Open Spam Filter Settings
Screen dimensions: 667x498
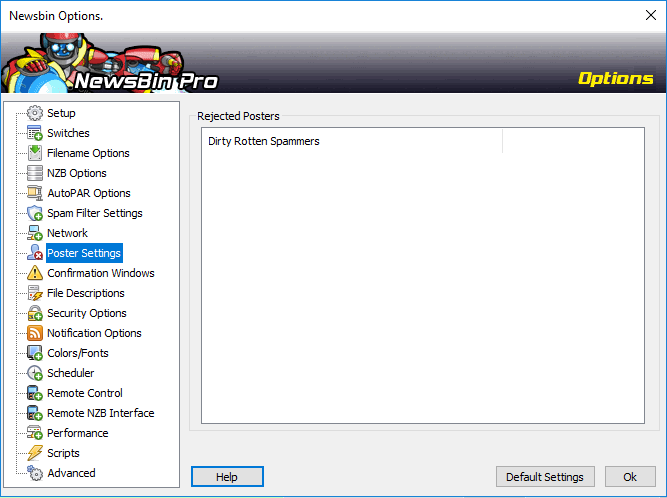click(94, 213)
